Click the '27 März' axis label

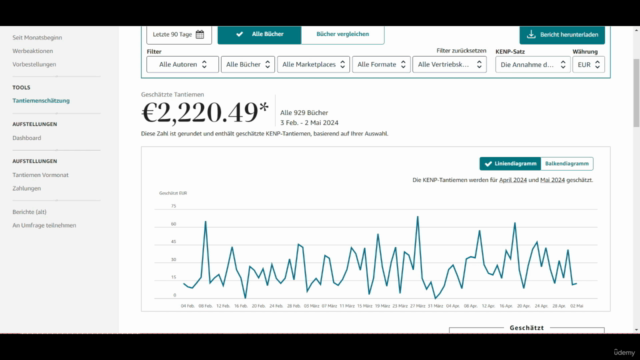pos(418,306)
